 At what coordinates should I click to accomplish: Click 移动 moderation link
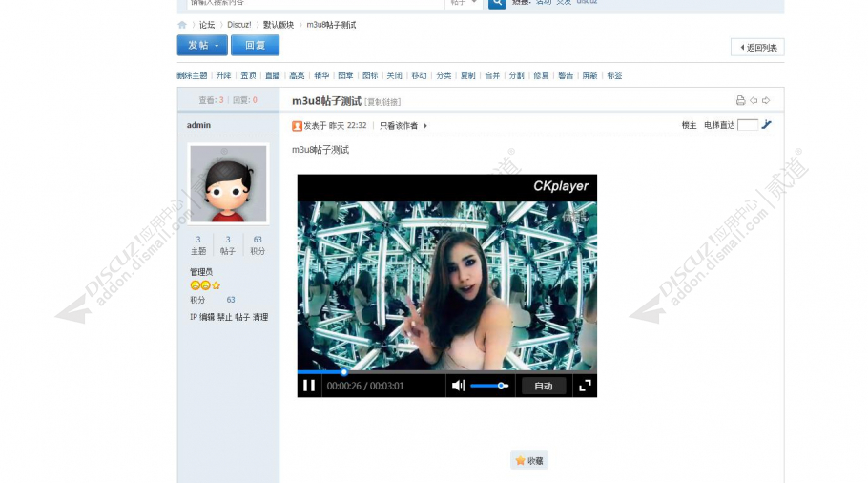(419, 75)
